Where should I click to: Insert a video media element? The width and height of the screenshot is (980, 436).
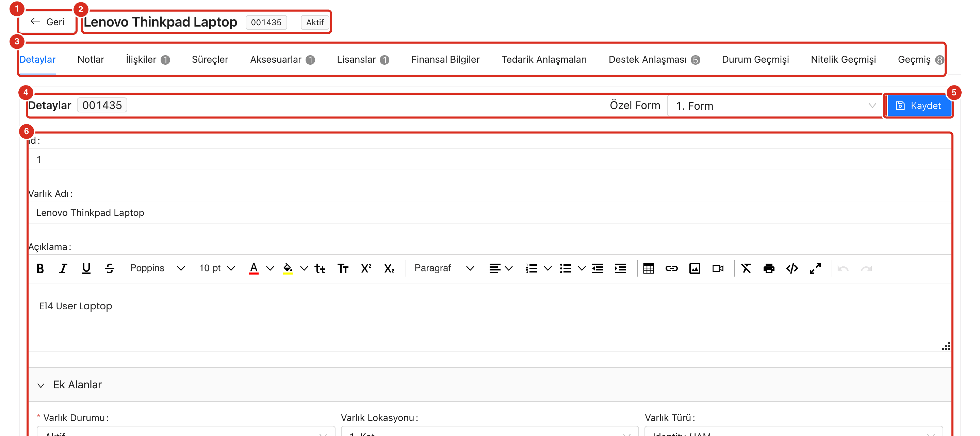coord(718,268)
